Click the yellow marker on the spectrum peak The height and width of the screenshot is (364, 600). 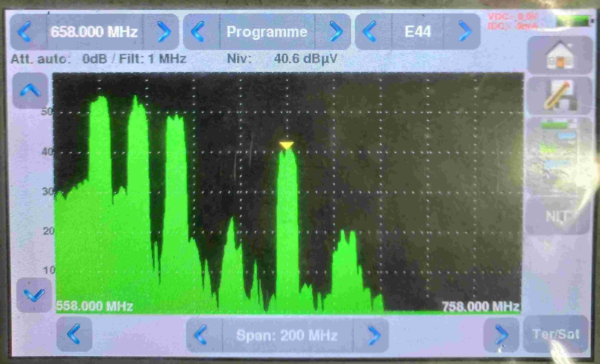click(286, 145)
